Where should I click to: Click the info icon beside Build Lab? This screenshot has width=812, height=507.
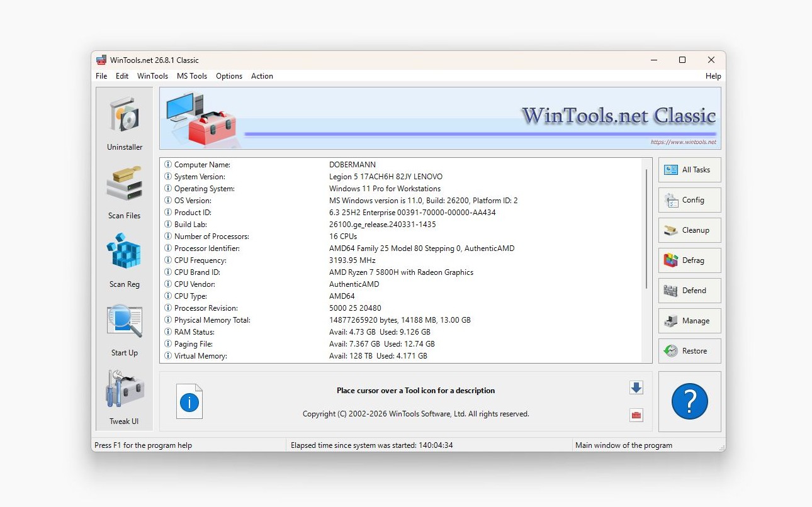click(168, 225)
